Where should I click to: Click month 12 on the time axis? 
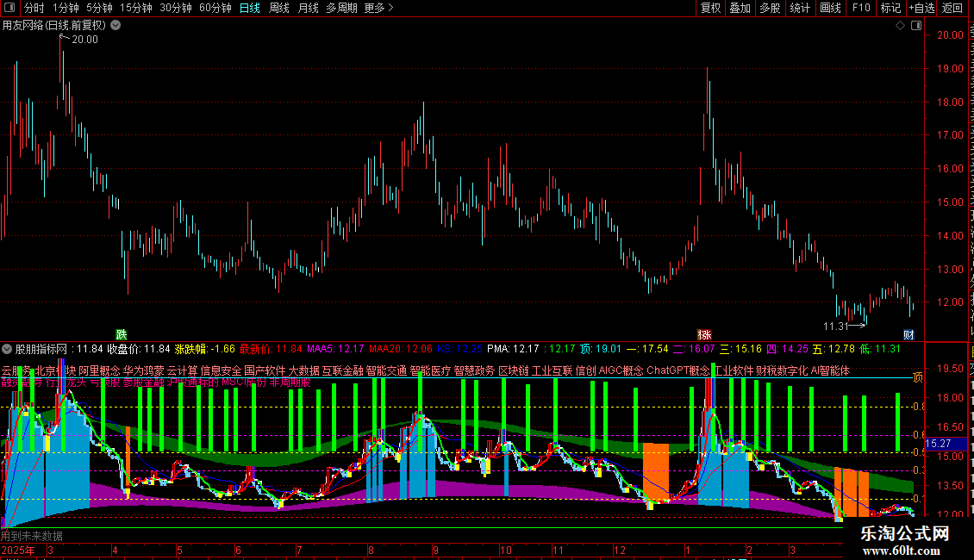(x=620, y=551)
